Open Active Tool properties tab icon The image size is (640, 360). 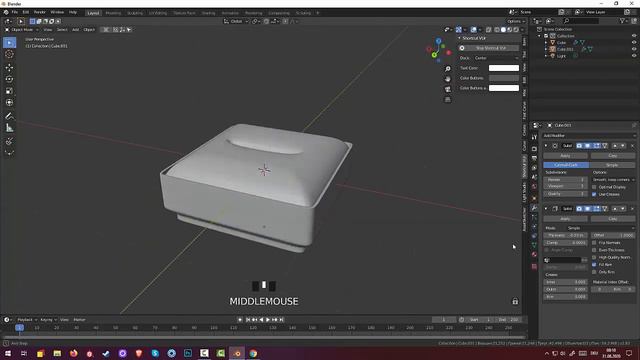(x=534, y=138)
